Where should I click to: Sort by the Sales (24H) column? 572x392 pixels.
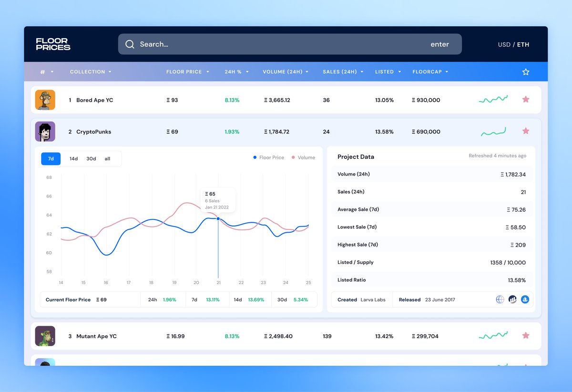(343, 72)
